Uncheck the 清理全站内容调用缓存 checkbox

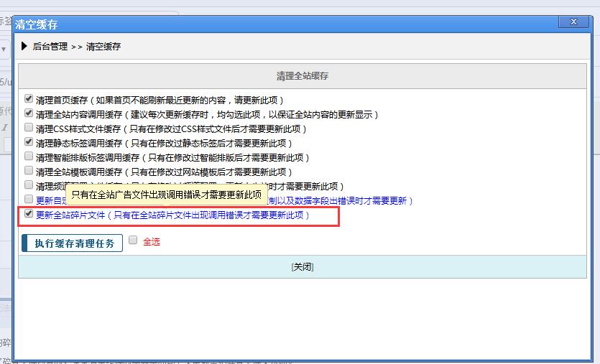29,113
